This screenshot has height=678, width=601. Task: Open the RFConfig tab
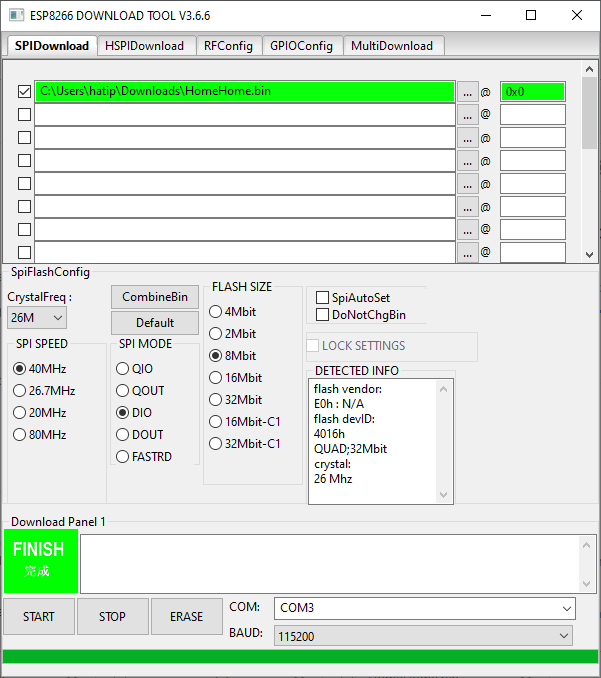coord(228,46)
